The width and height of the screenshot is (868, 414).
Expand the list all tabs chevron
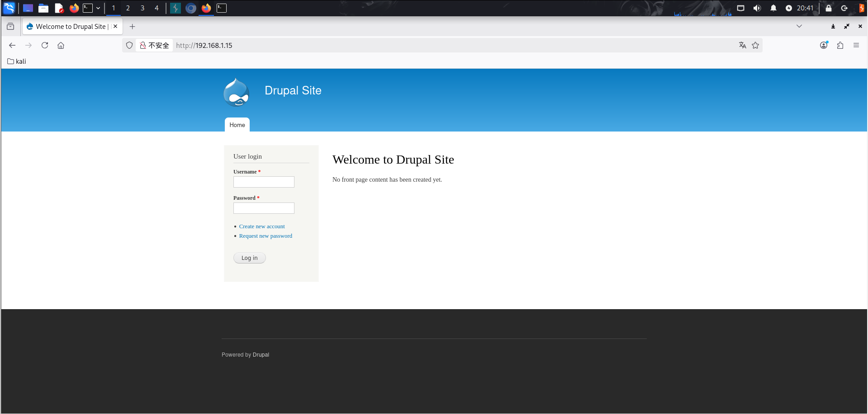pyautogui.click(x=799, y=26)
